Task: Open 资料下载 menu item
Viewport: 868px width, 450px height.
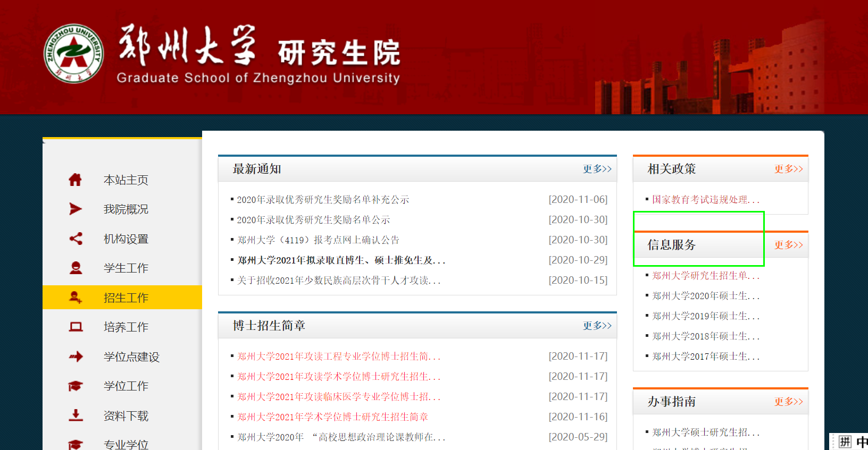Action: [x=126, y=416]
